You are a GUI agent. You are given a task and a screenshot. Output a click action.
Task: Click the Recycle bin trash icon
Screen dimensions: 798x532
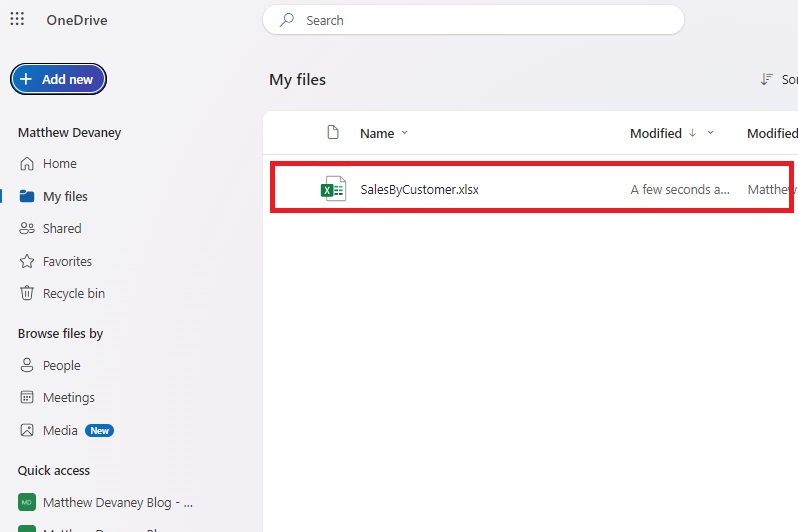click(27, 294)
